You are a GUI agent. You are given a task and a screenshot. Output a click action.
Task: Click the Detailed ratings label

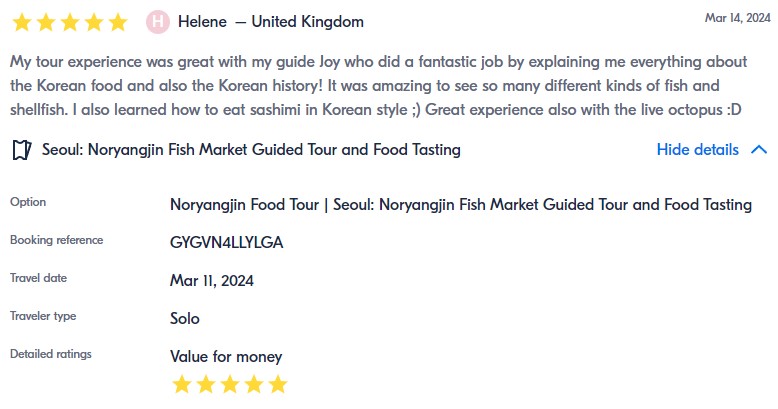coord(50,354)
